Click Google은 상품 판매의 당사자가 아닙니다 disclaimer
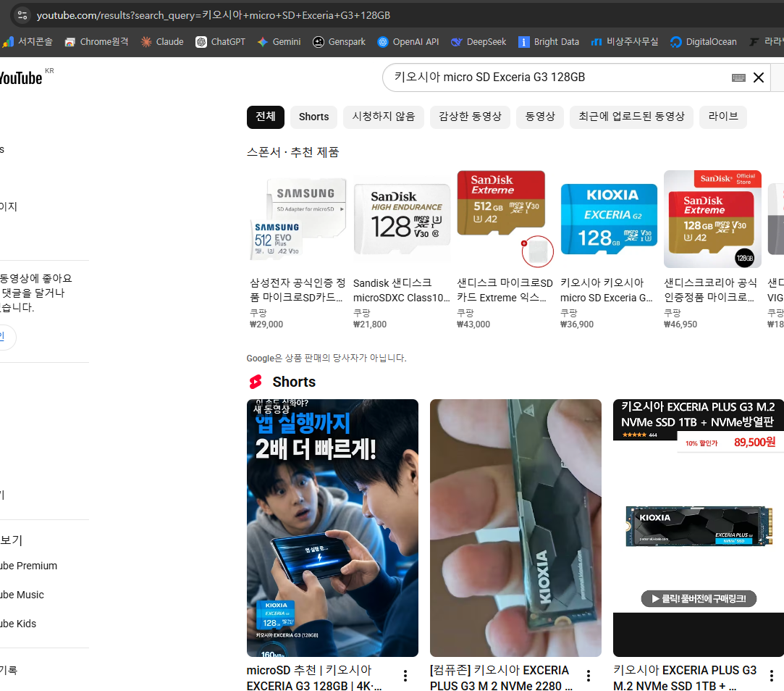 [326, 359]
